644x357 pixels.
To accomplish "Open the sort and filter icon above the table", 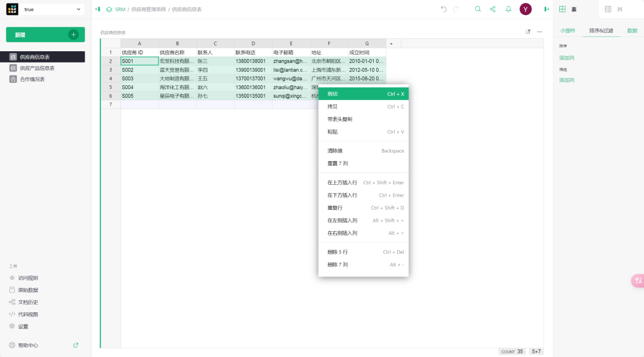I will coord(528,32).
